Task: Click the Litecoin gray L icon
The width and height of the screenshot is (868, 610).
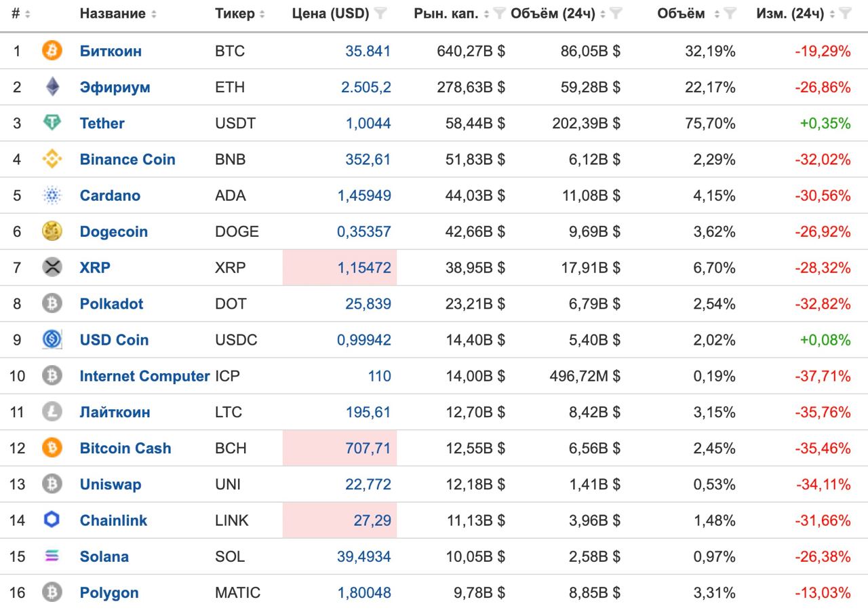Action: pos(52,412)
